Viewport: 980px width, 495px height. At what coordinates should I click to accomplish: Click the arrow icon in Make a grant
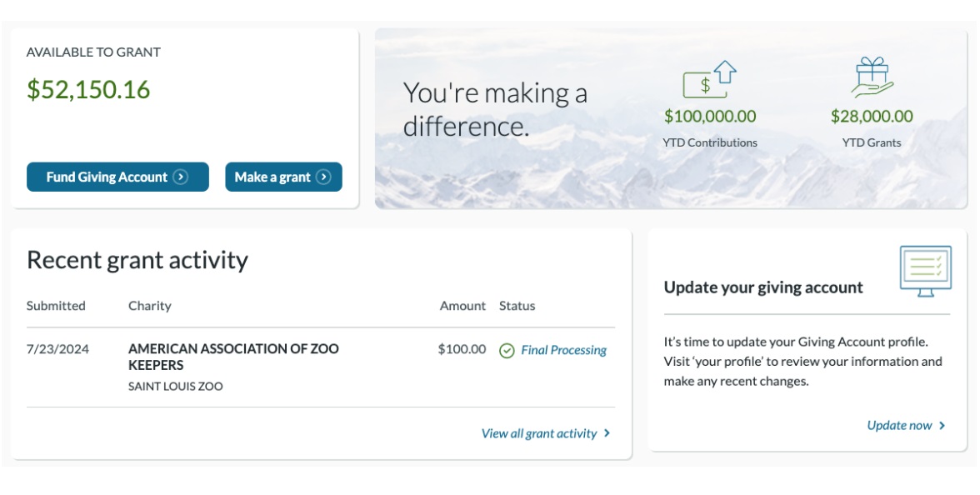click(x=324, y=177)
